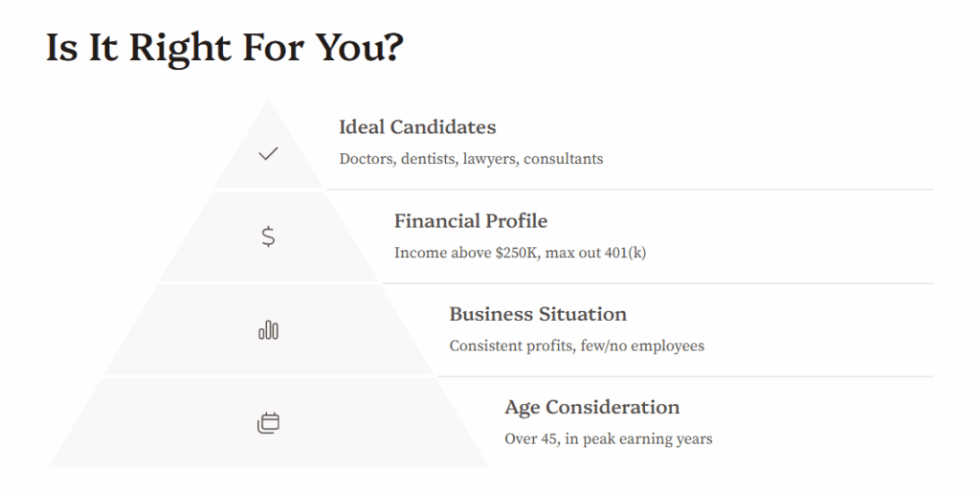Click the divider line below Ideal Candidates
The height and width of the screenshot is (492, 980).
tap(630, 190)
